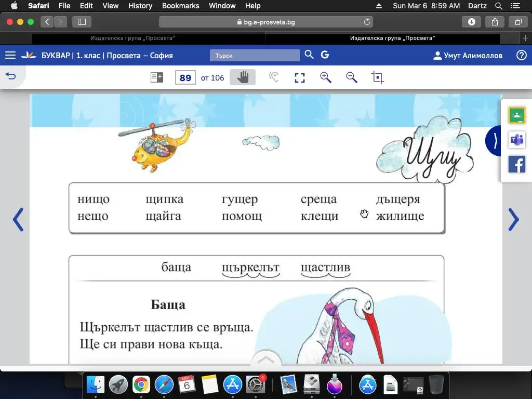Open the Apple menu
Viewport: 532px width, 399px height.
14,6
